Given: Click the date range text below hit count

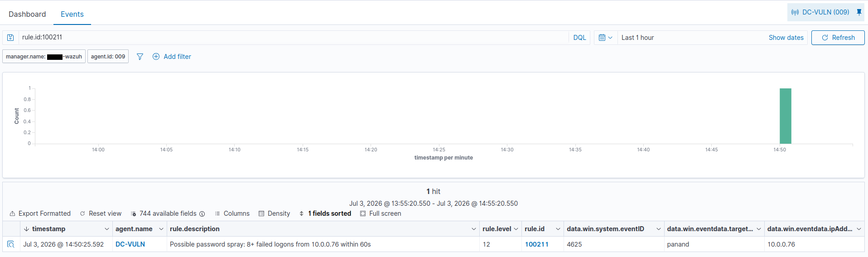Looking at the screenshot, I should point(434,204).
